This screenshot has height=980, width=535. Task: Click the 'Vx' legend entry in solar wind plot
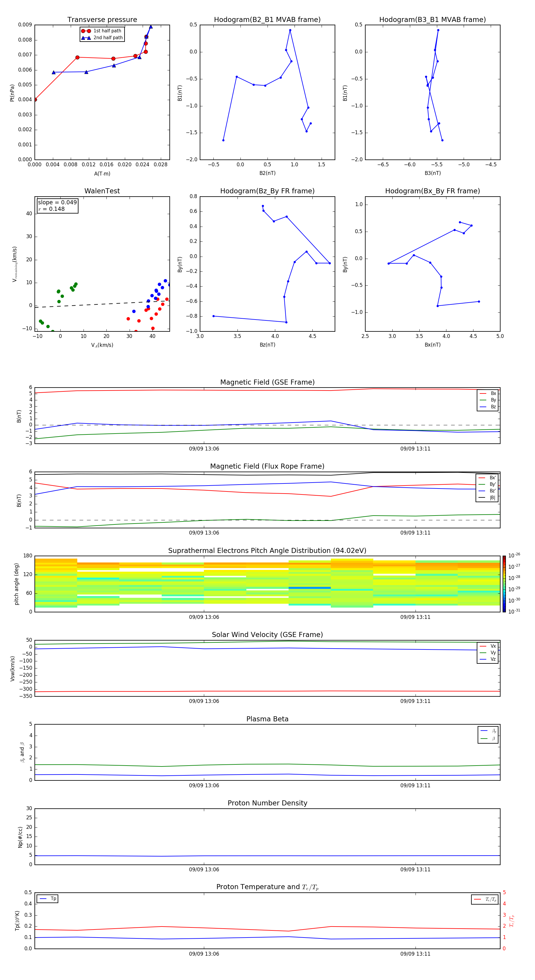click(488, 646)
